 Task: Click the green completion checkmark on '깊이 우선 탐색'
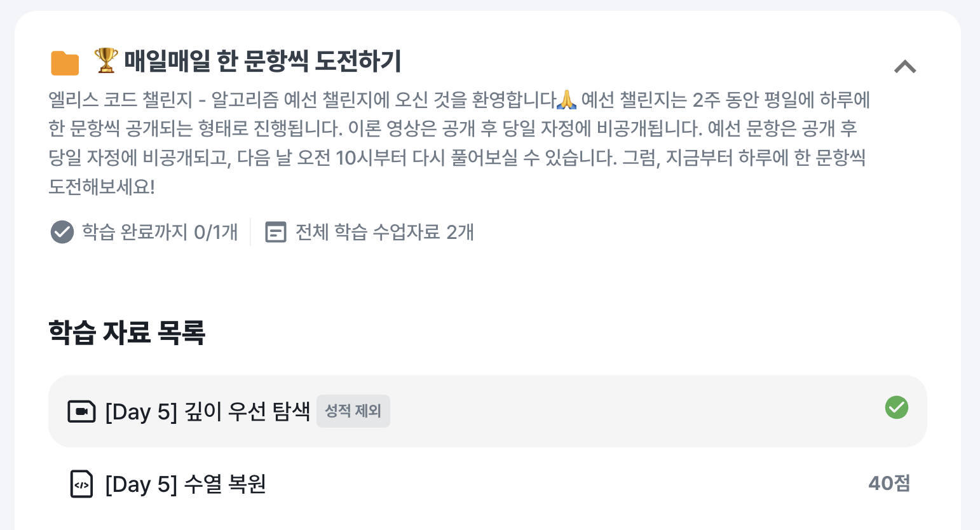897,408
